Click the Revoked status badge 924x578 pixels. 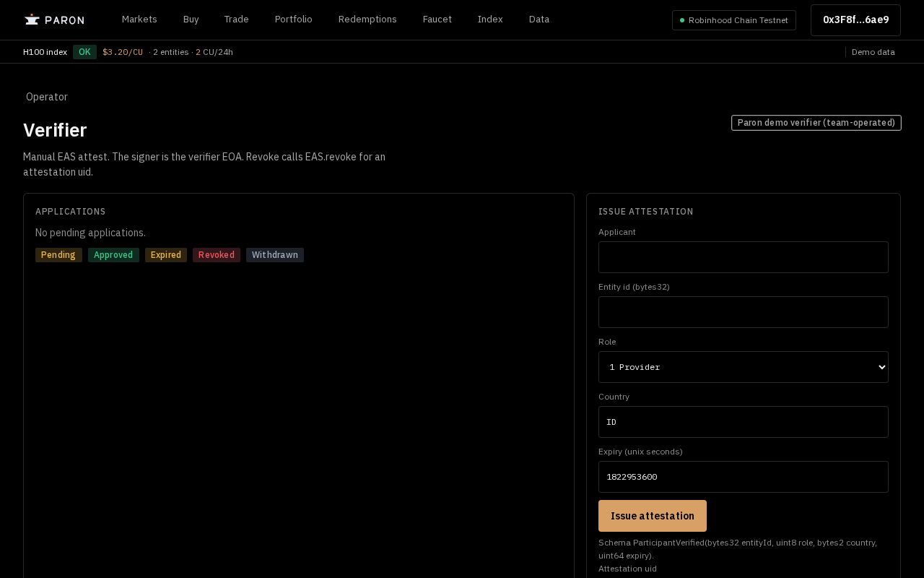pyautogui.click(x=217, y=255)
